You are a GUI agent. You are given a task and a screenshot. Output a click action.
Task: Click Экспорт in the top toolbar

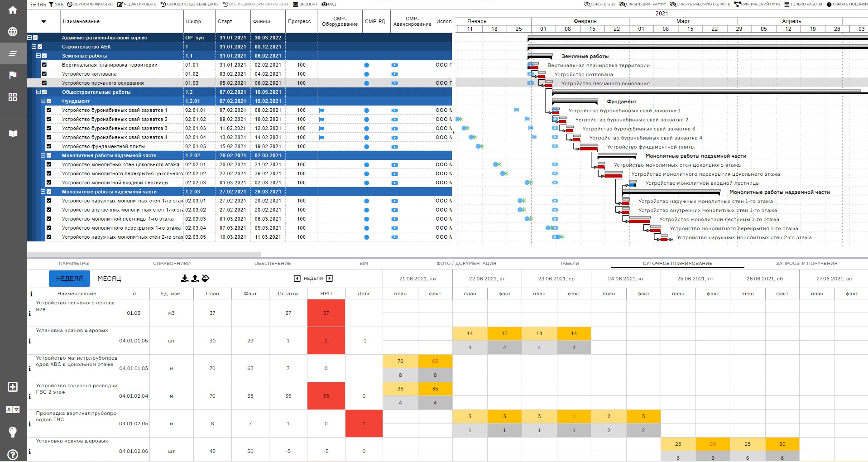[x=305, y=4]
